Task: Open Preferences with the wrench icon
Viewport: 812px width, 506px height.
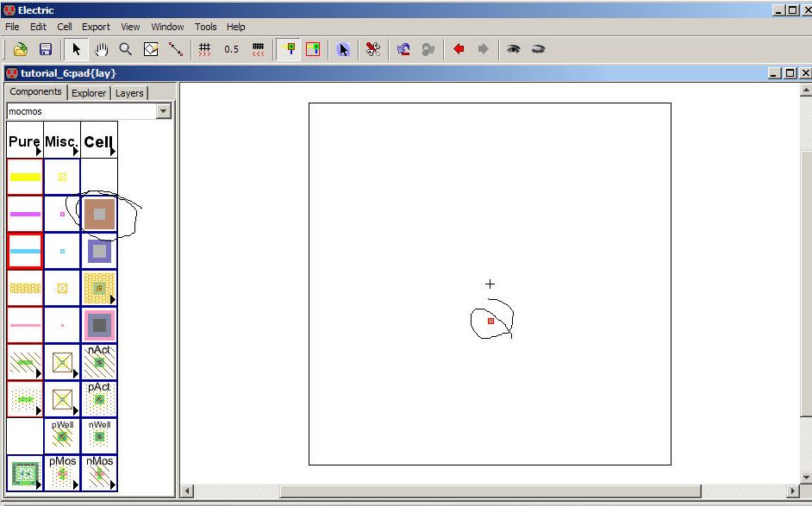Action: [372, 50]
